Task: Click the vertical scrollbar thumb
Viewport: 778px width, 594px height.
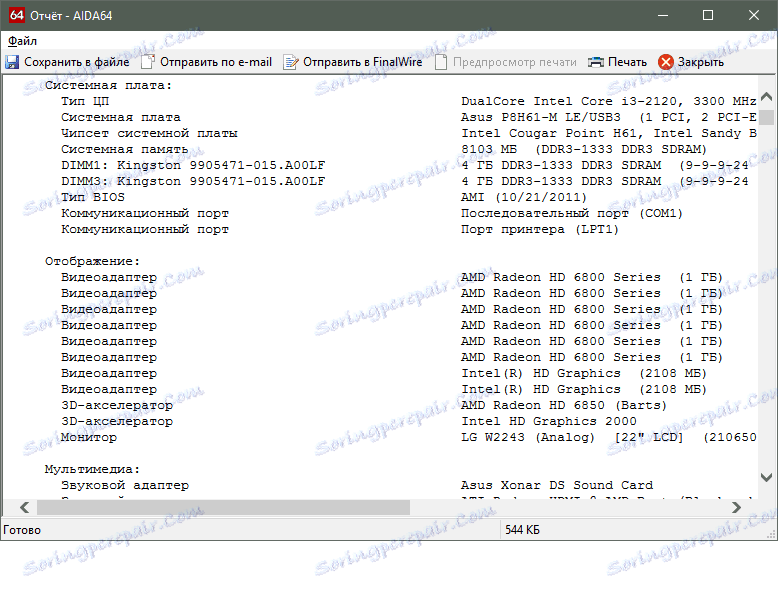Action: 767,118
